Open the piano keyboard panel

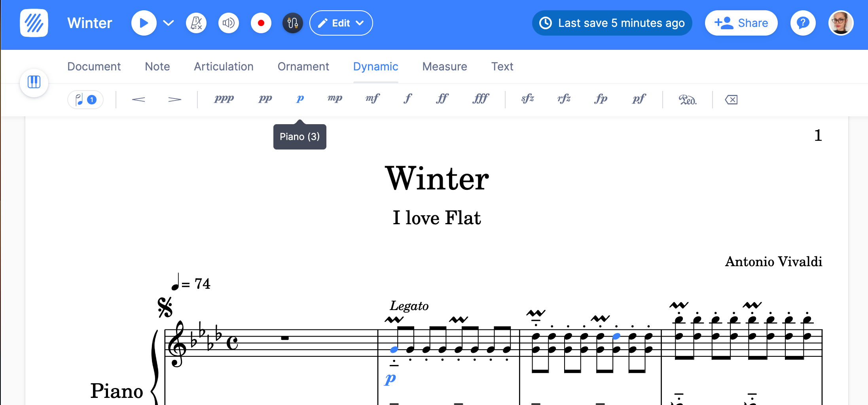click(34, 83)
